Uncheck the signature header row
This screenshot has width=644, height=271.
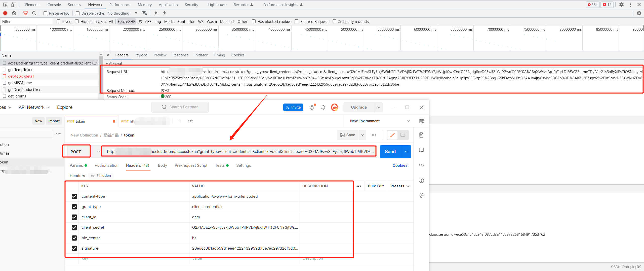point(74,248)
